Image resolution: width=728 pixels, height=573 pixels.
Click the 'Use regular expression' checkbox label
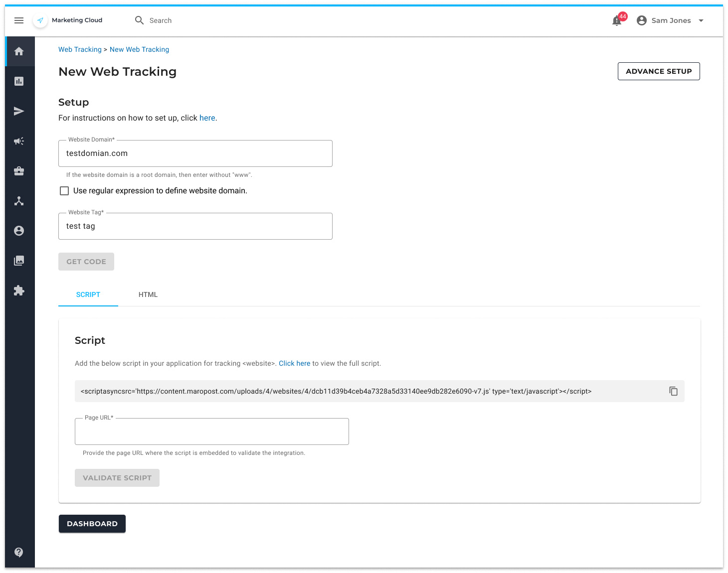pyautogui.click(x=160, y=191)
